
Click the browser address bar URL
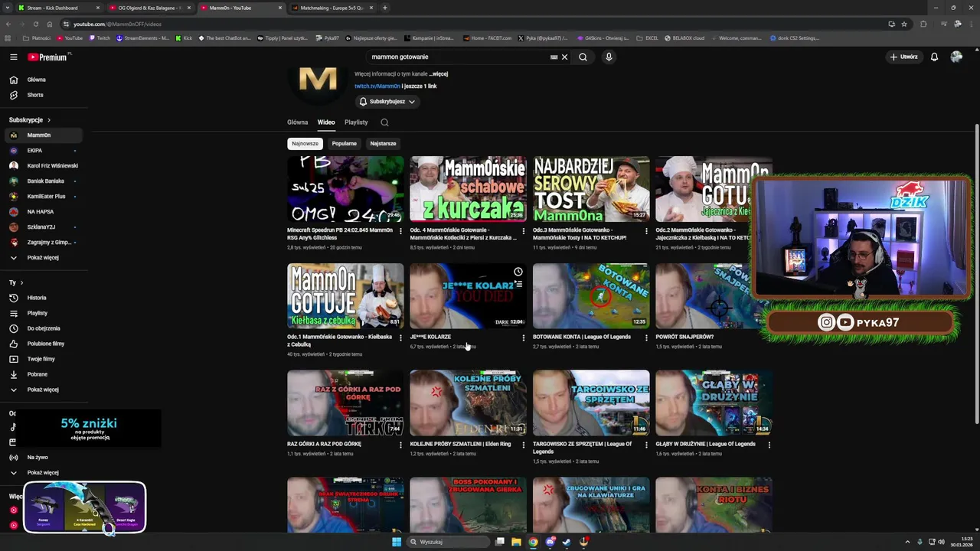[117, 24]
